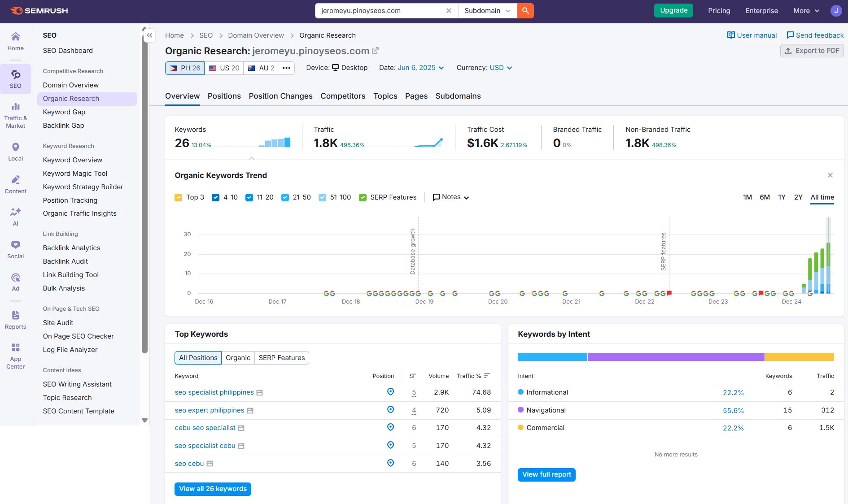Collapse the sidebar menu with double-chevron
Viewport: 848px width, 504px height.
click(x=149, y=35)
